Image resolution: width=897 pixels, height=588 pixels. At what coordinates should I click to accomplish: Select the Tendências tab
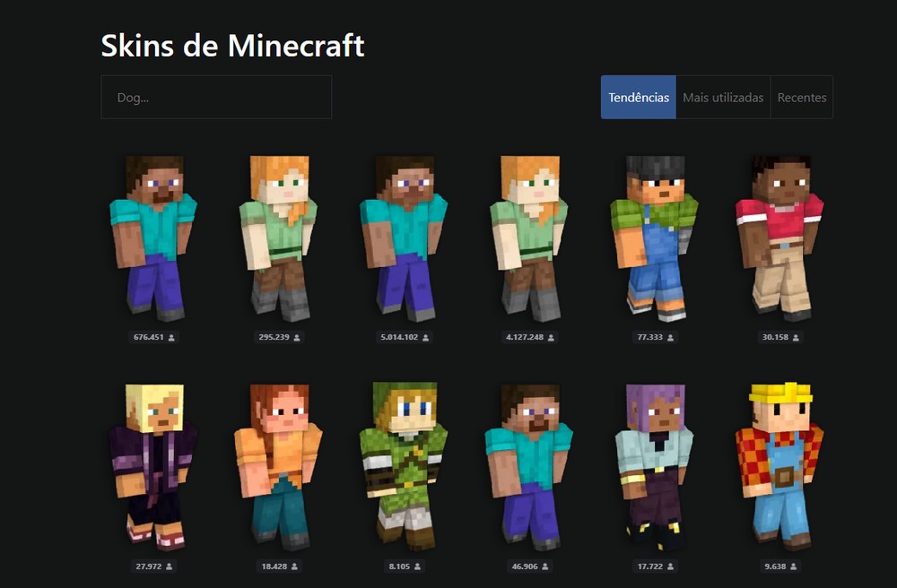point(637,97)
